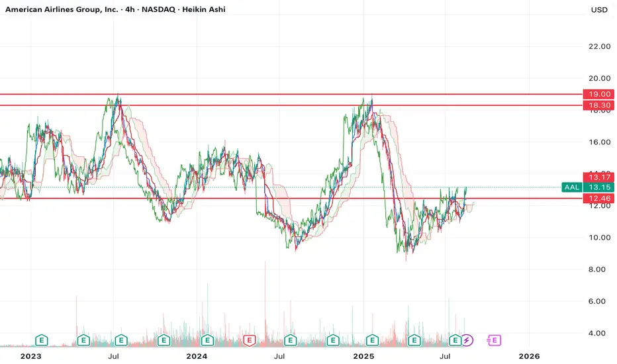Click the 2026 time axis label
Screen dimensions: 617x364
tap(529, 357)
